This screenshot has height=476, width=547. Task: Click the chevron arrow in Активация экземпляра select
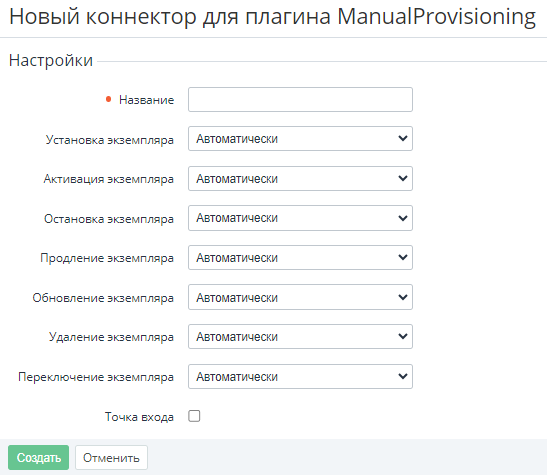click(403, 178)
